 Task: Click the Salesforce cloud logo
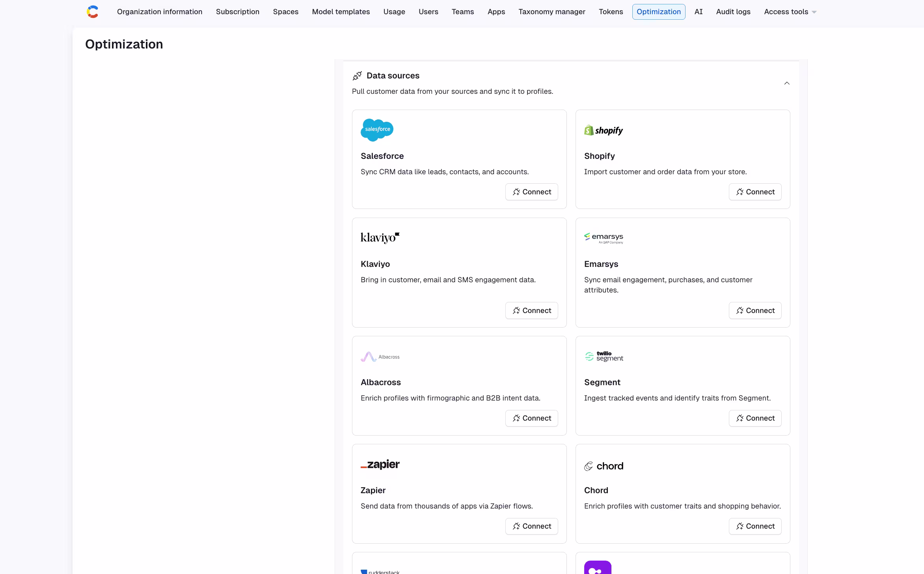point(377,130)
